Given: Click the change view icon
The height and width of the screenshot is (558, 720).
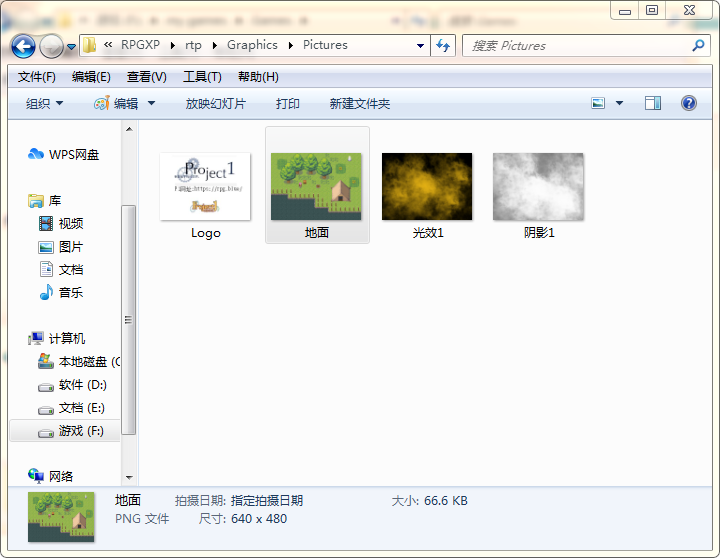Looking at the screenshot, I should point(598,103).
